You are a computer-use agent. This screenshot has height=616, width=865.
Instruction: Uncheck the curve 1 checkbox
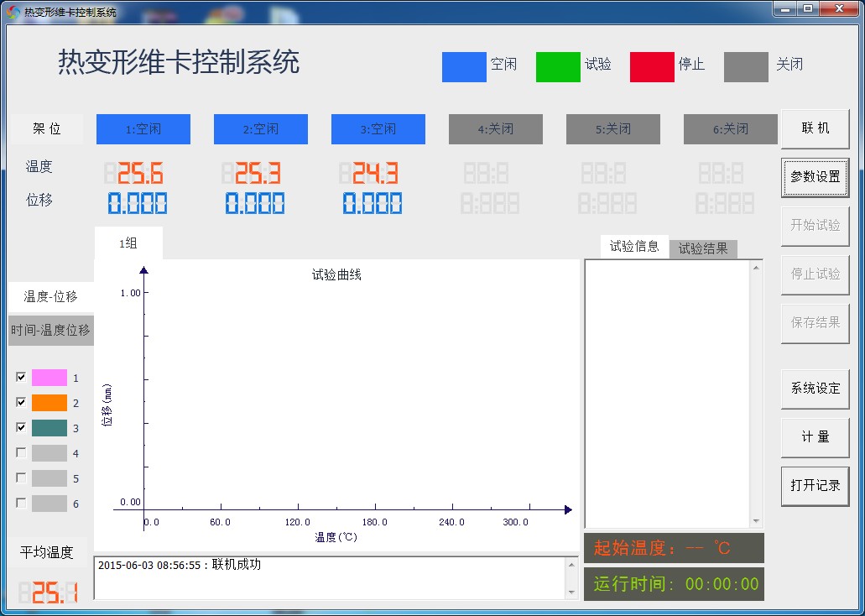21,377
